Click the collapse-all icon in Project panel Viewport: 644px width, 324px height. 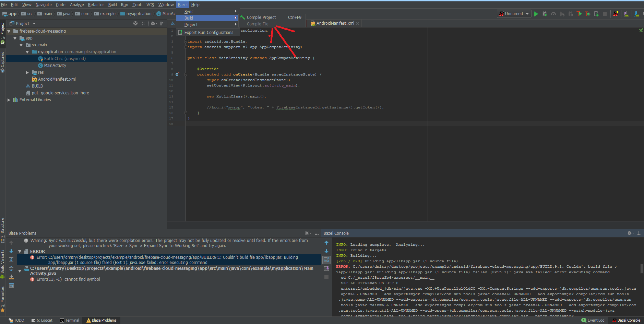[143, 23]
